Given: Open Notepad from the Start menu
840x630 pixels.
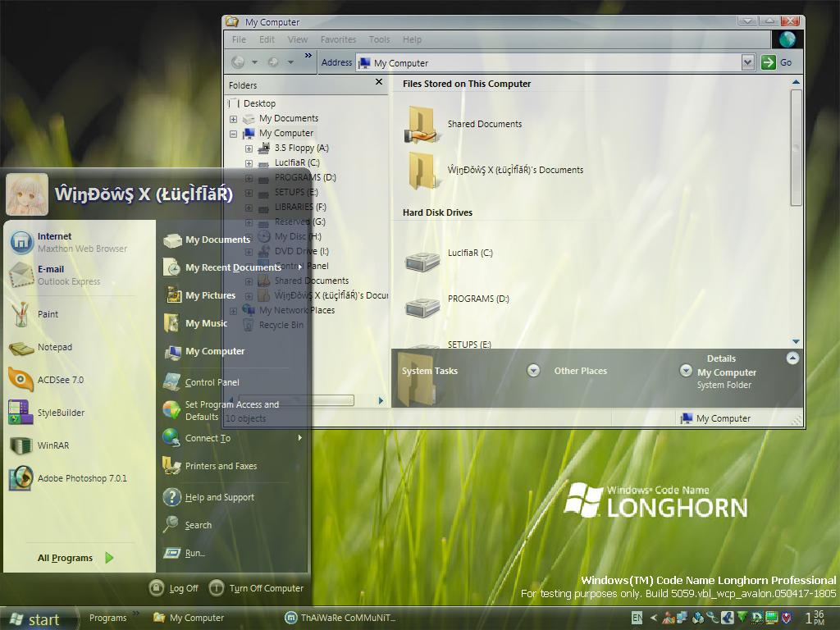Looking at the screenshot, I should click(54, 347).
